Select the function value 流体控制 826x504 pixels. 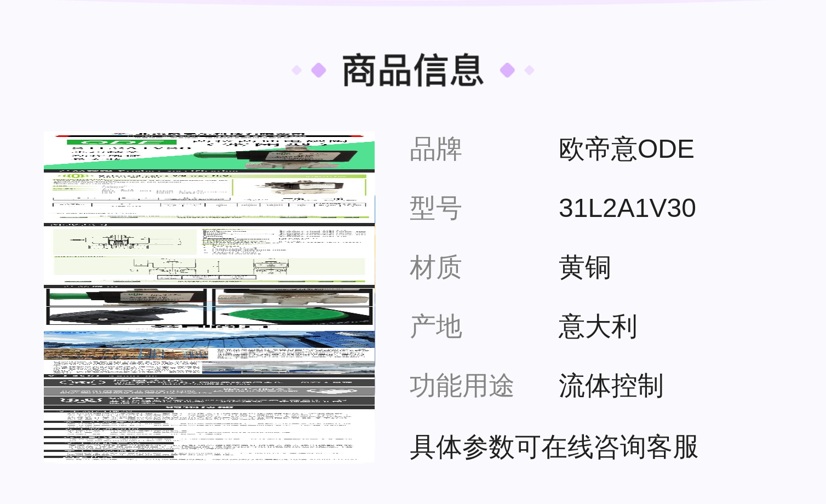611,386
